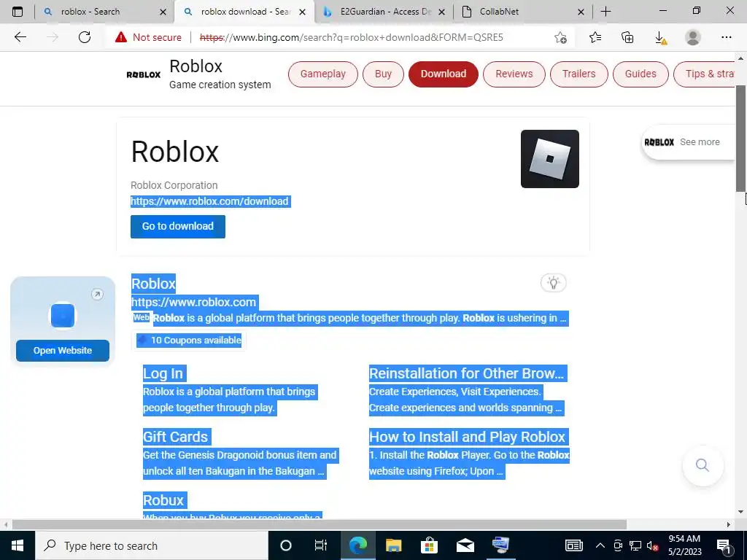Open Reinstallation for Other Browsers link
Image resolution: width=747 pixels, height=560 pixels.
click(466, 373)
